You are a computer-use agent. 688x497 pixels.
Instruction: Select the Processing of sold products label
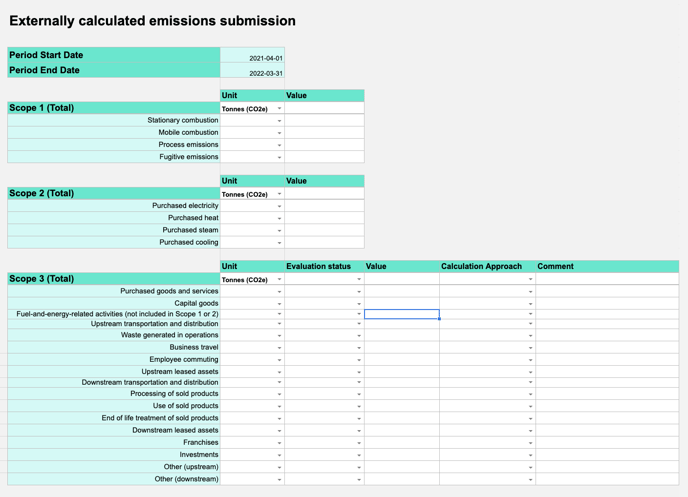click(114, 394)
